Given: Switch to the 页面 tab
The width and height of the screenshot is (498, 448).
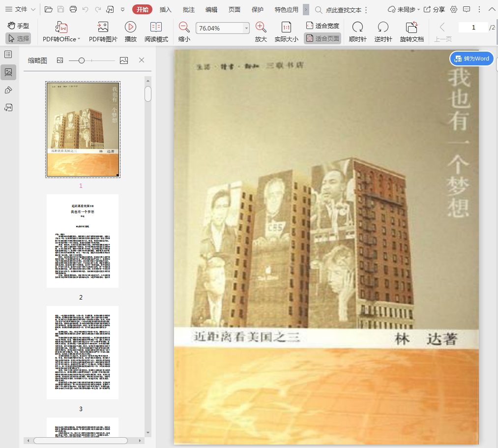Looking at the screenshot, I should [x=234, y=9].
